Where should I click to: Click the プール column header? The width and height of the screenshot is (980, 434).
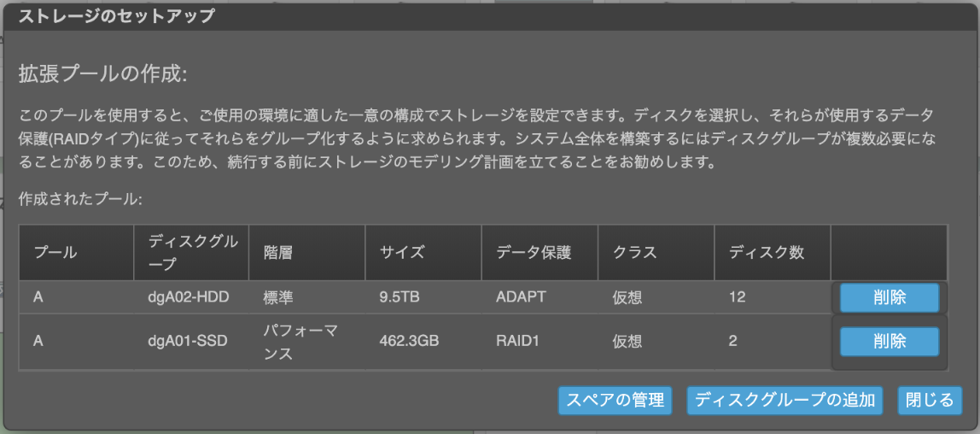coord(76,253)
